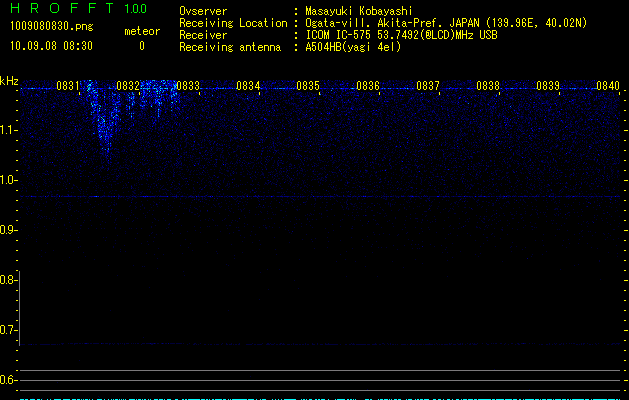629x400 pixels.
Task: Click the Receiving Location label
Action: coord(233,23)
